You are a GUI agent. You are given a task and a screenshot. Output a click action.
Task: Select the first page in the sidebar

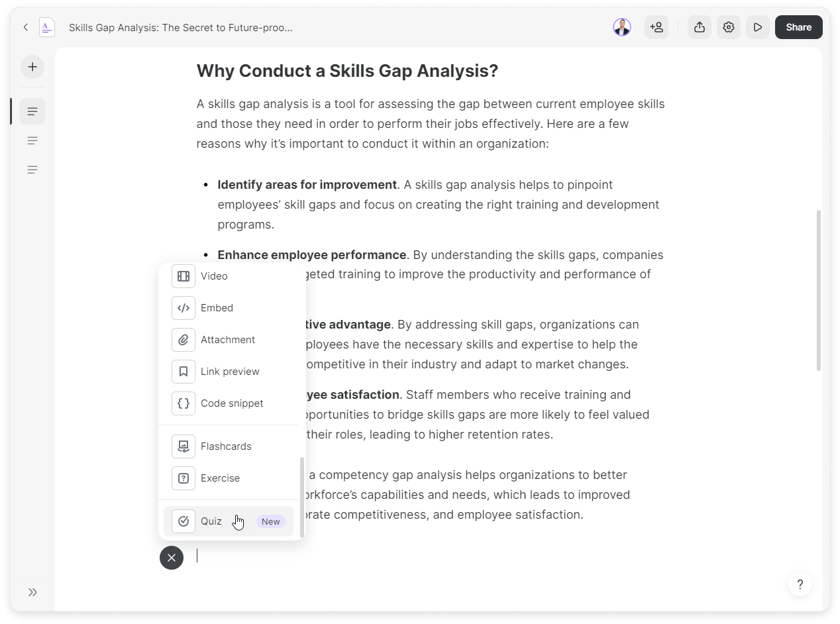pyautogui.click(x=32, y=111)
